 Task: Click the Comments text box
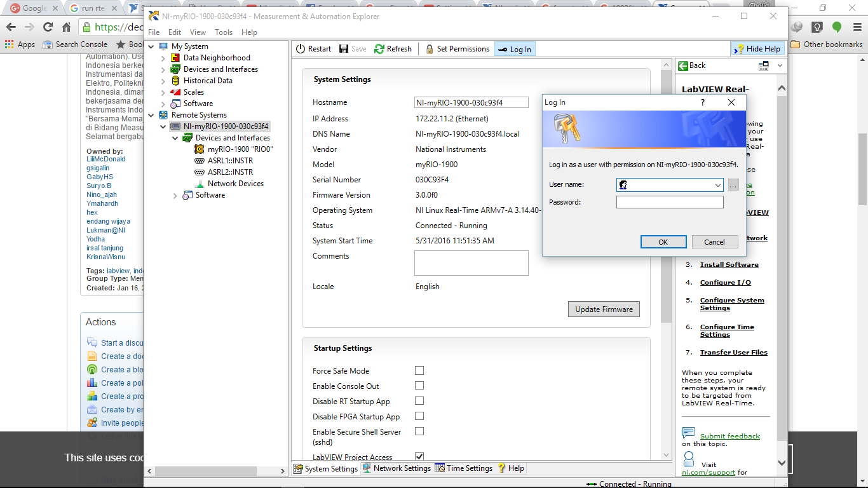point(471,263)
